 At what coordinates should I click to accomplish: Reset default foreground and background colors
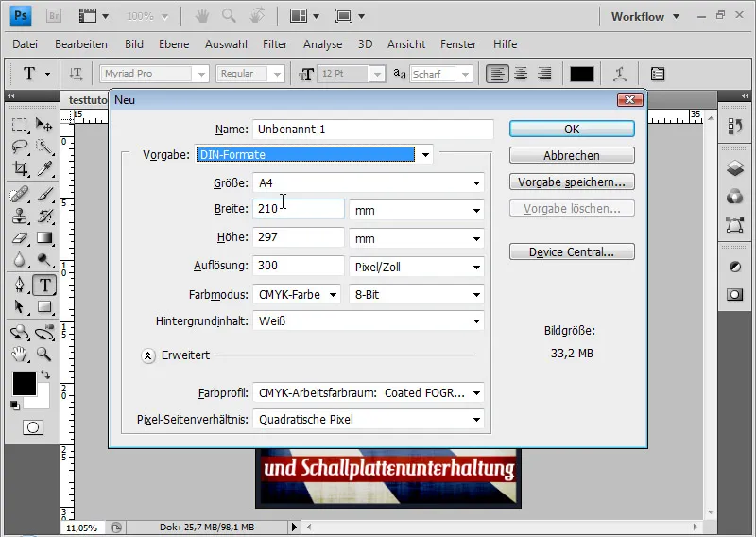click(x=15, y=406)
